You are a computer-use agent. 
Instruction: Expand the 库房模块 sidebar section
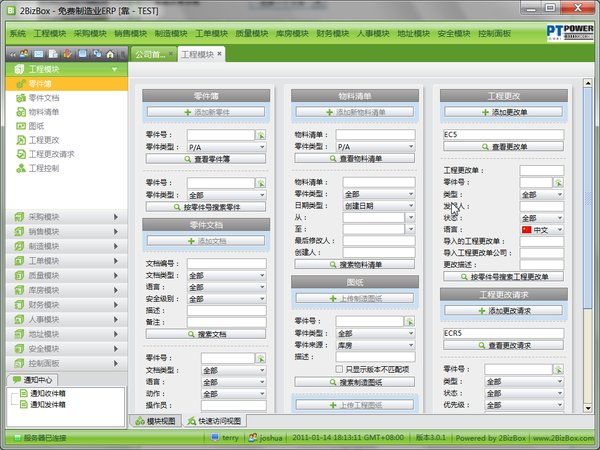[x=67, y=290]
